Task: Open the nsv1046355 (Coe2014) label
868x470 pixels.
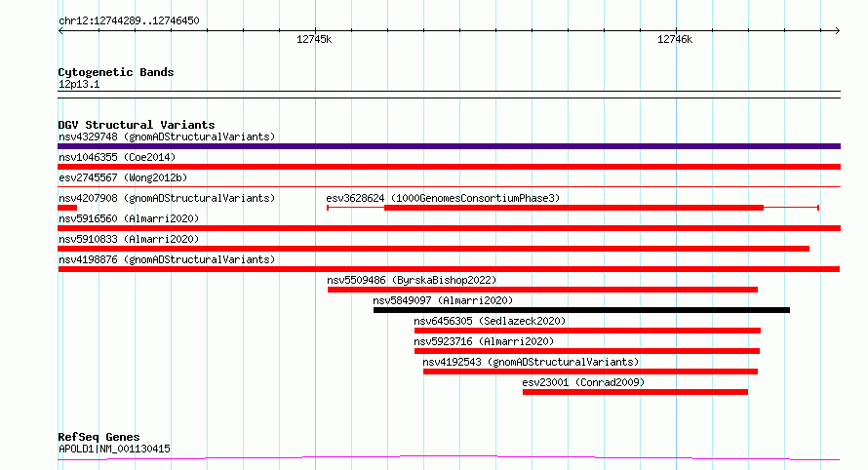Action: 117,157
